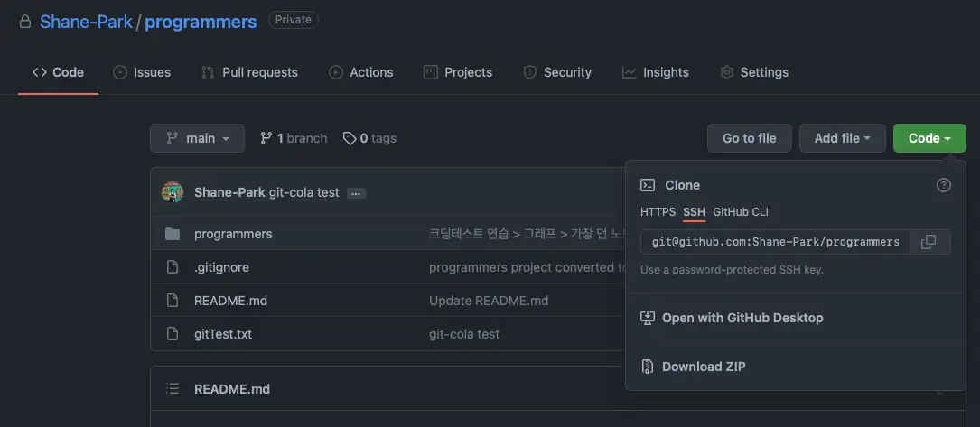Image resolution: width=980 pixels, height=427 pixels.
Task: Expand the commit message ellipsis button
Action: pos(356,193)
